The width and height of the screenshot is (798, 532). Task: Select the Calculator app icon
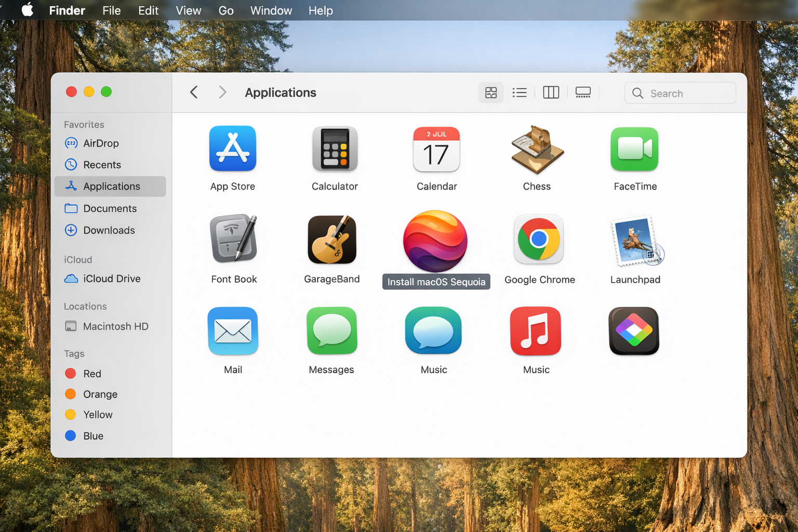point(335,149)
